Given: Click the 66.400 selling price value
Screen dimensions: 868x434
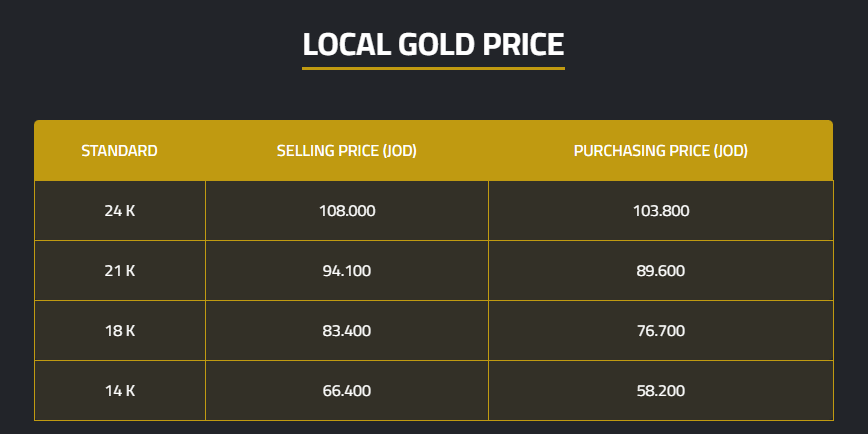Looking at the screenshot, I should pyautogui.click(x=346, y=391).
